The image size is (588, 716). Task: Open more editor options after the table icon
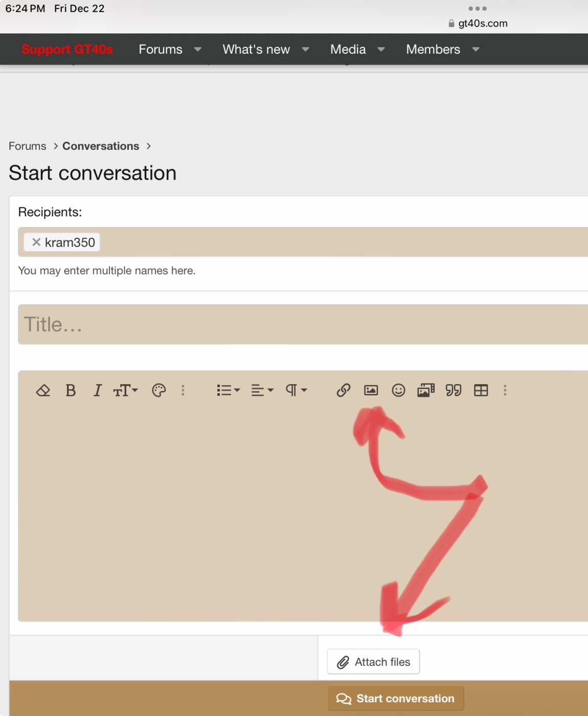pyautogui.click(x=505, y=391)
